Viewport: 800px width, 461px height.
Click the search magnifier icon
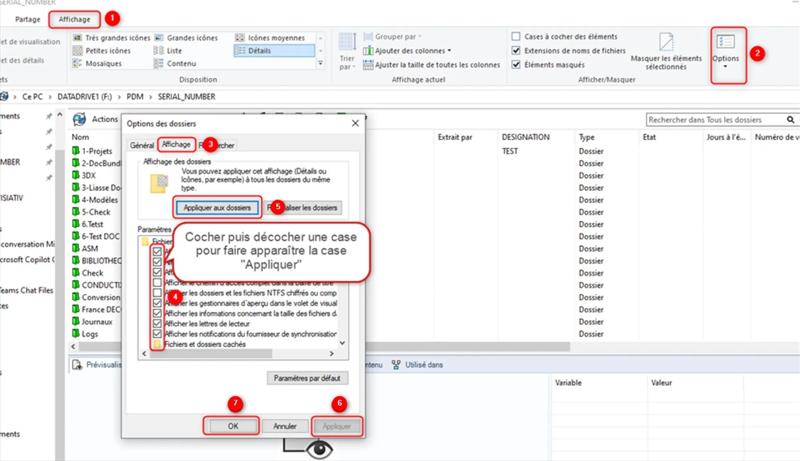click(x=790, y=119)
